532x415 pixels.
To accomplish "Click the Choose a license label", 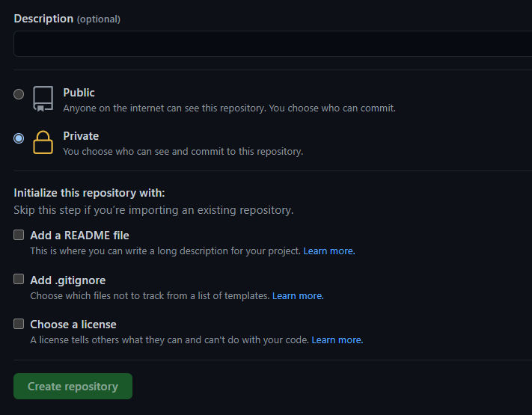I will pos(73,325).
